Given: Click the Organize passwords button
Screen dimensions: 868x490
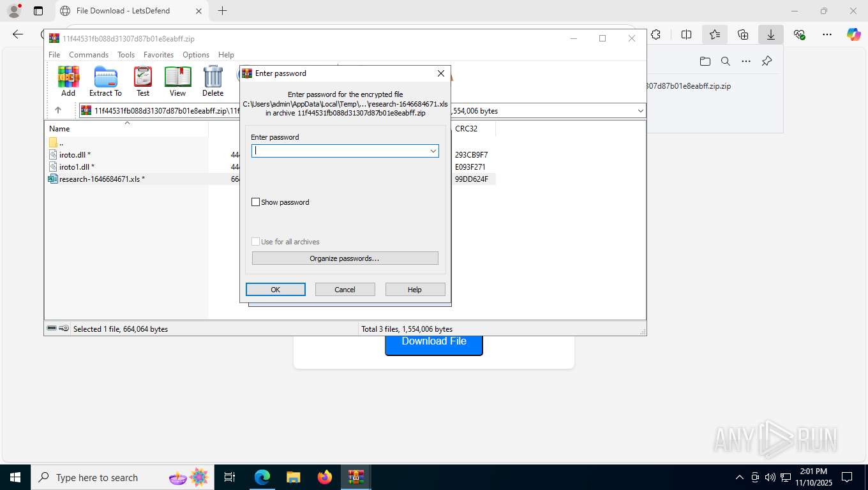Looking at the screenshot, I should (x=345, y=258).
